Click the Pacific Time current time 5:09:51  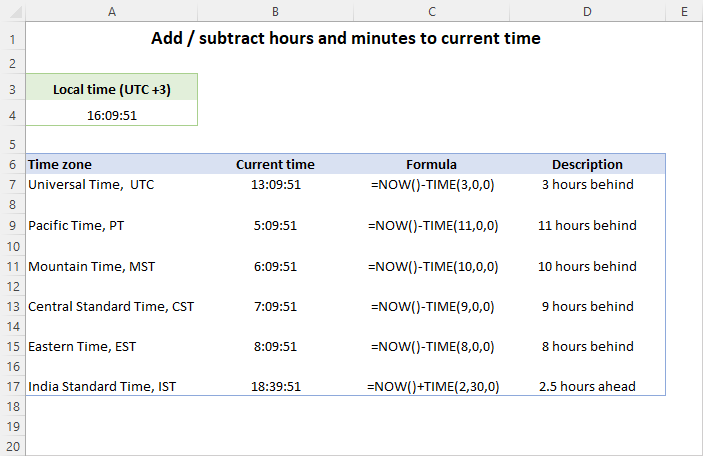click(x=275, y=226)
